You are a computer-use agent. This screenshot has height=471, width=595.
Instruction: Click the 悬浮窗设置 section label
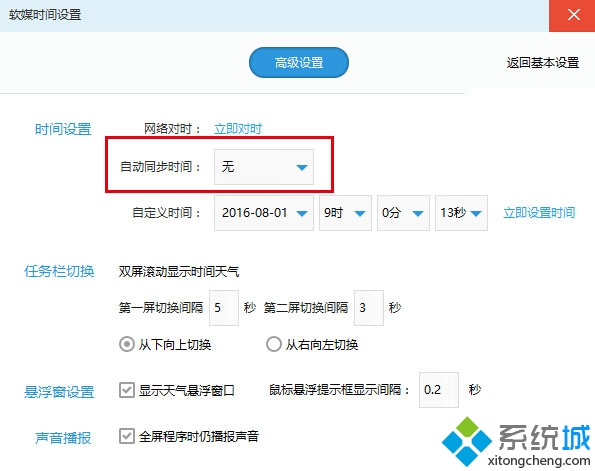click(59, 392)
